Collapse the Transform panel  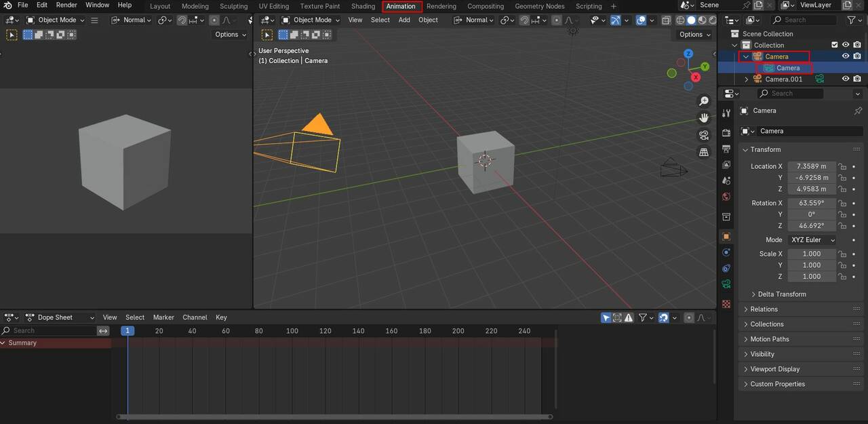(765, 149)
